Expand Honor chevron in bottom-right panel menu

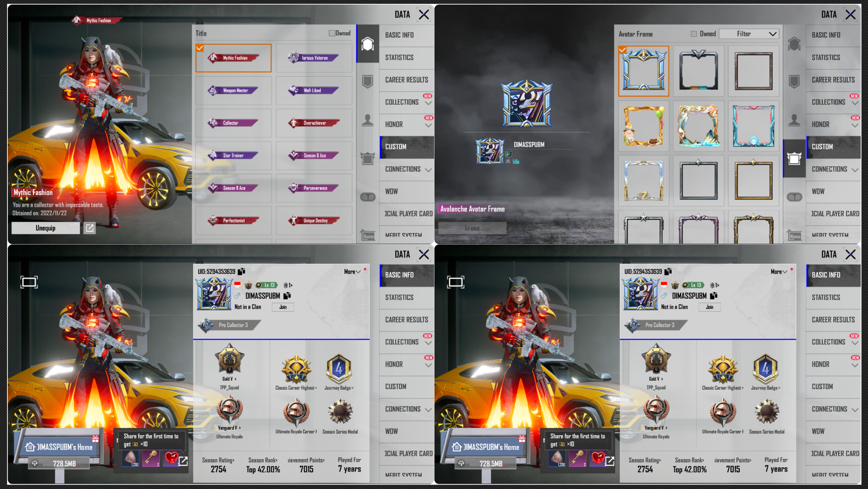point(855,365)
